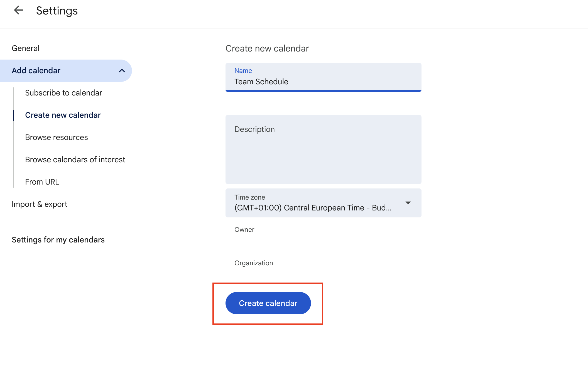Open General settings section
588x368 pixels.
26,48
